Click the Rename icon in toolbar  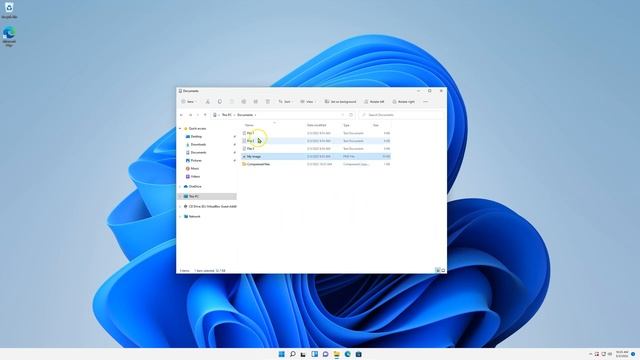pos(244,102)
